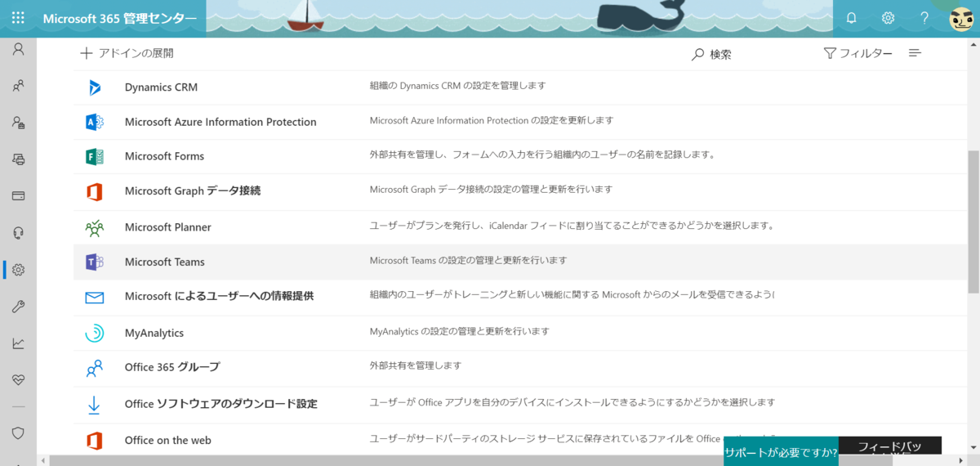Click the Office on the web icon
The height and width of the screenshot is (466, 980).
95,441
